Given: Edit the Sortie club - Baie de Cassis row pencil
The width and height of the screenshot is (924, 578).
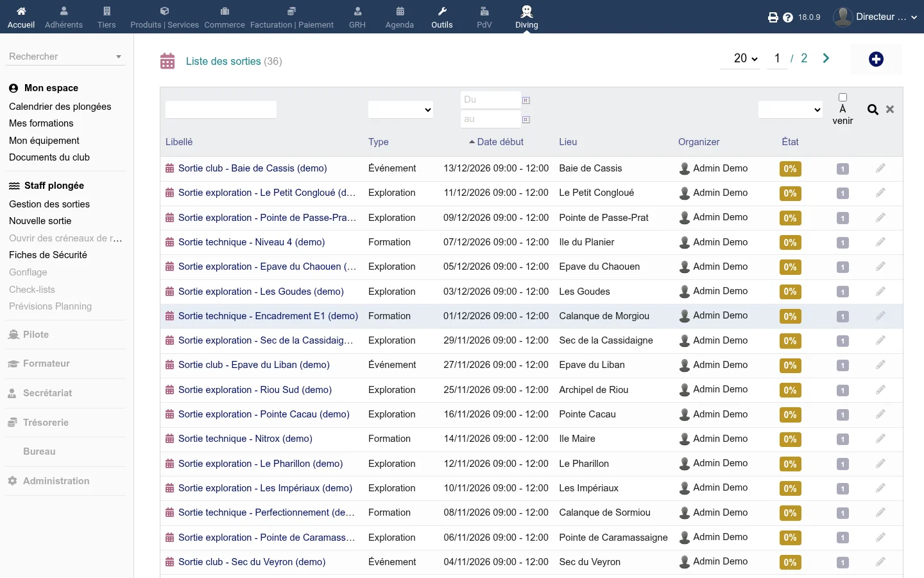Looking at the screenshot, I should [x=880, y=168].
